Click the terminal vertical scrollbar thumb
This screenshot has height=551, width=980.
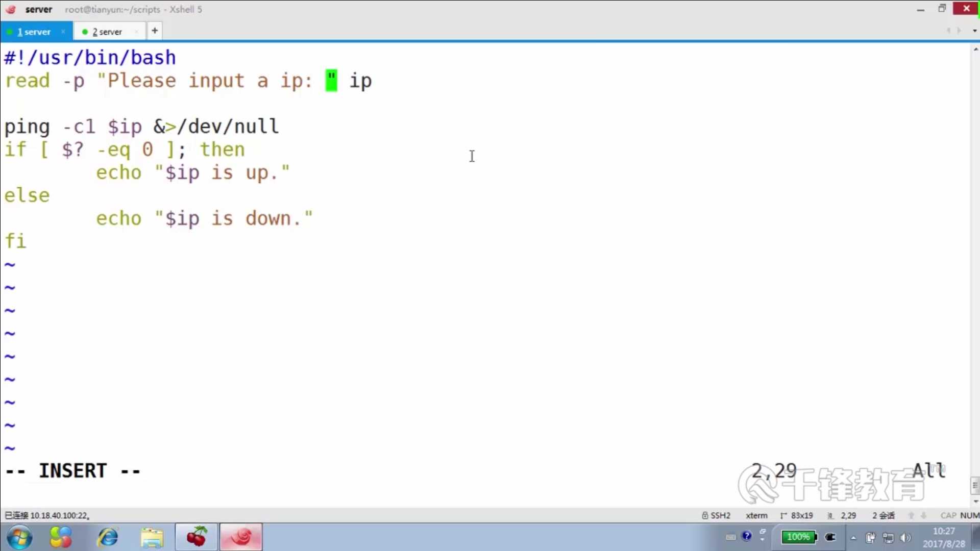pyautogui.click(x=975, y=485)
